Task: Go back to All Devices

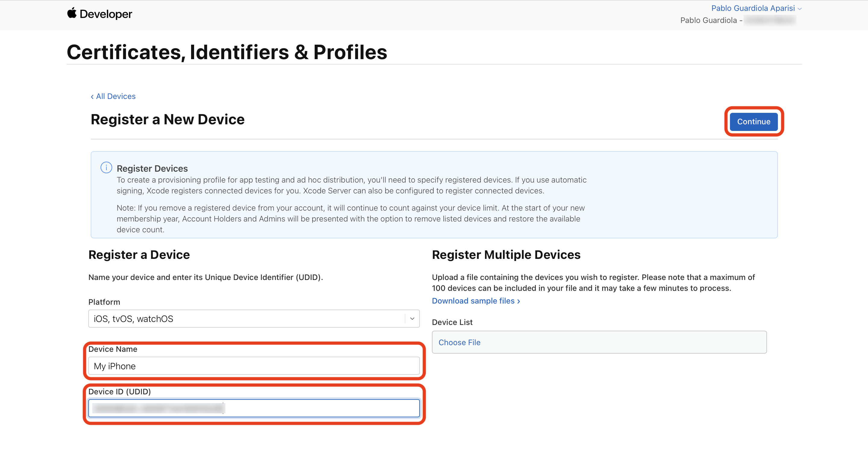Action: pos(115,97)
